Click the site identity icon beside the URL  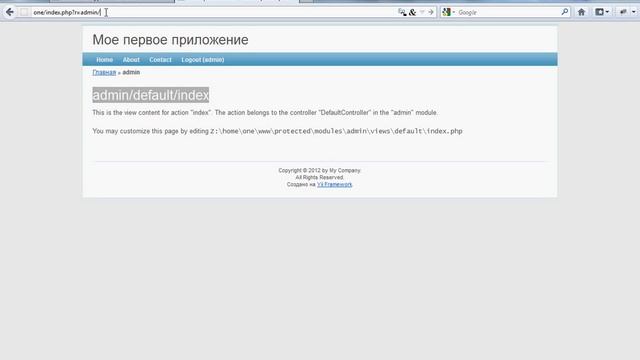click(24, 12)
